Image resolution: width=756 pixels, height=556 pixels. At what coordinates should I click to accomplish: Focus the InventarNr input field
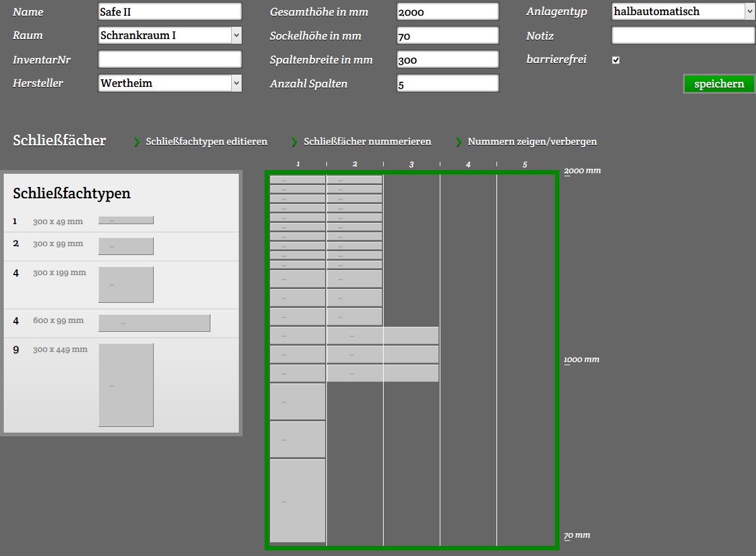(x=170, y=59)
